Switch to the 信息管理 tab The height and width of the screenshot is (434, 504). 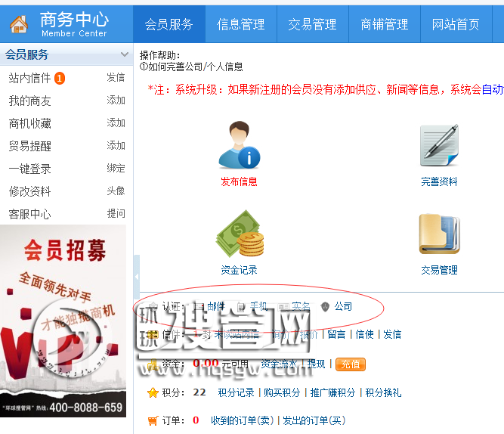tap(241, 24)
